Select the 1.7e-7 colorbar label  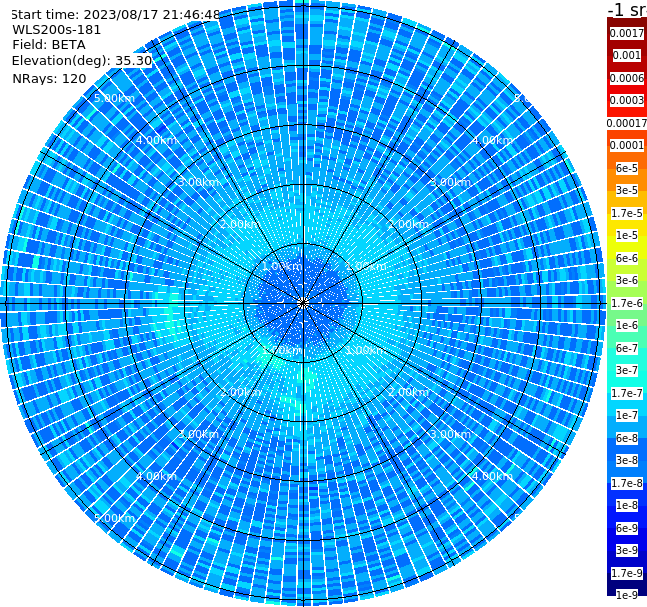point(627,393)
